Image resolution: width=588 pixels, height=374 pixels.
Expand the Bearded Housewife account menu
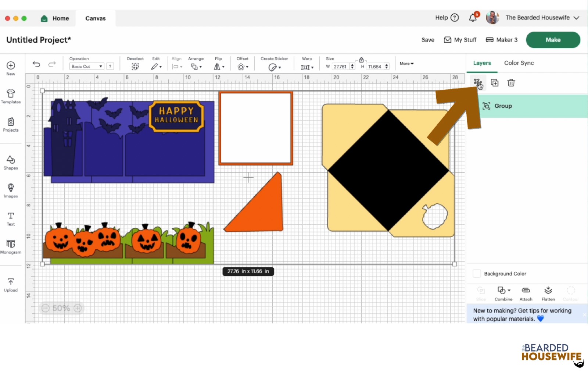tap(576, 18)
